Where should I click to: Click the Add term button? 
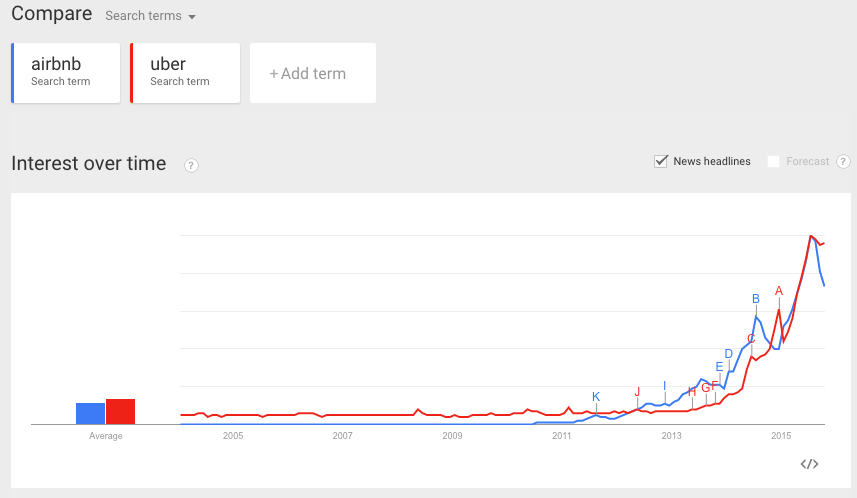pyautogui.click(x=312, y=73)
